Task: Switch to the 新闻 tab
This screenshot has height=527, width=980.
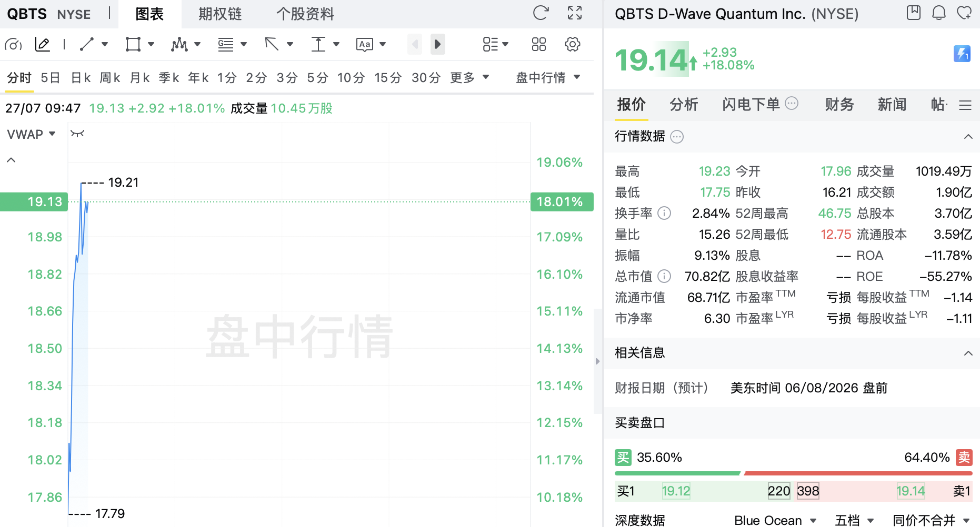Action: coord(892,105)
